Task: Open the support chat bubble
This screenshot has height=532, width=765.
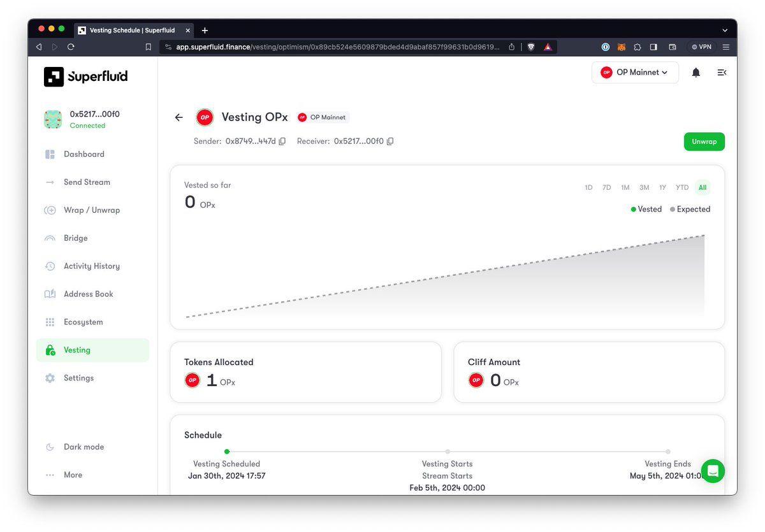Action: [x=713, y=471]
